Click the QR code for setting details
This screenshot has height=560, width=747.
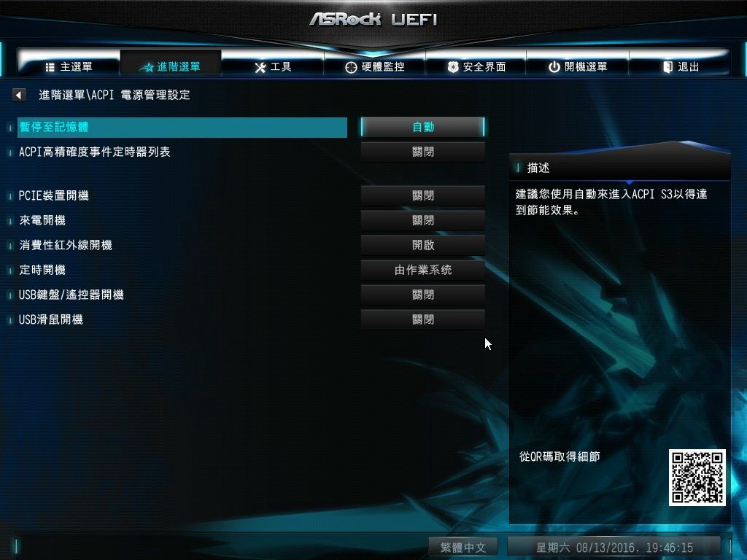[697, 477]
